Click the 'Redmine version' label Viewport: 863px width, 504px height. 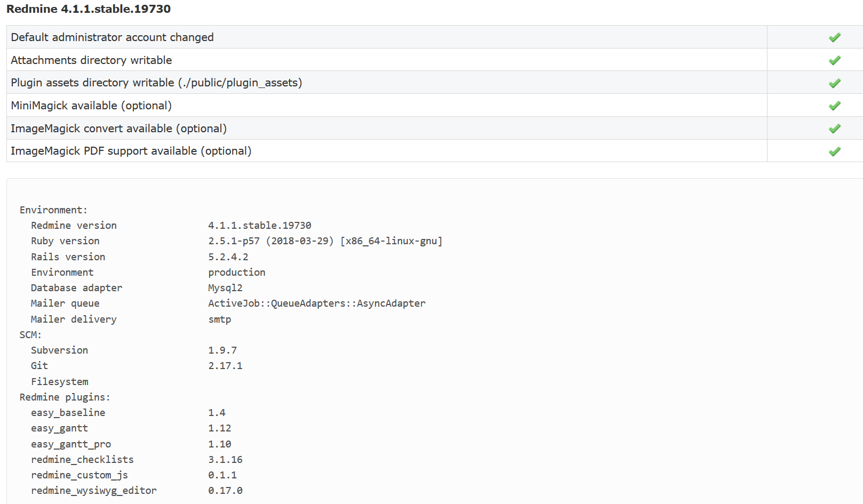click(x=74, y=226)
